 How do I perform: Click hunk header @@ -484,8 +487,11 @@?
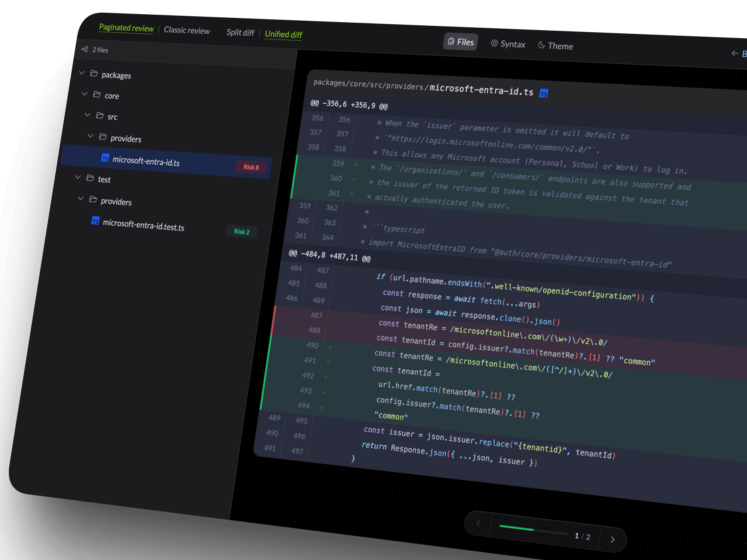[330, 255]
